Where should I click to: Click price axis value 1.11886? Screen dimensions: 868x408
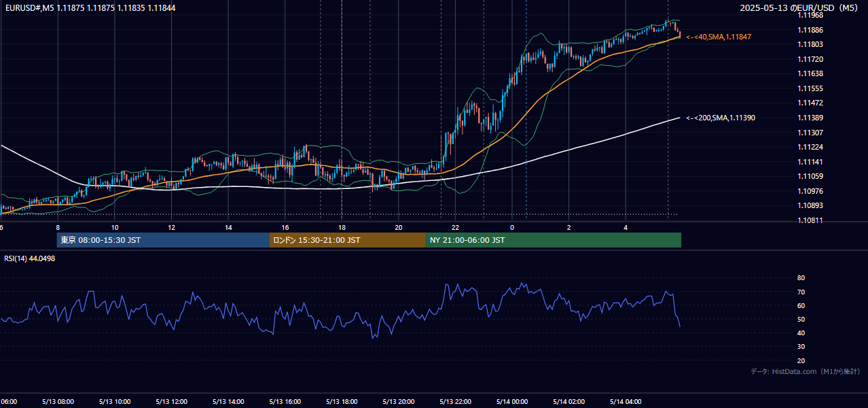810,30
